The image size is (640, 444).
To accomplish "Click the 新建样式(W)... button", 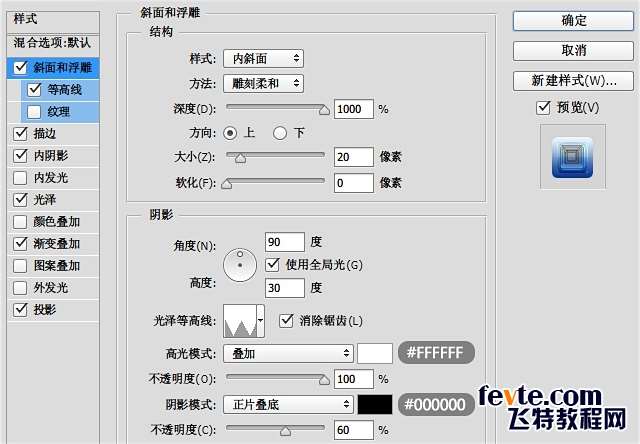I will (573, 81).
